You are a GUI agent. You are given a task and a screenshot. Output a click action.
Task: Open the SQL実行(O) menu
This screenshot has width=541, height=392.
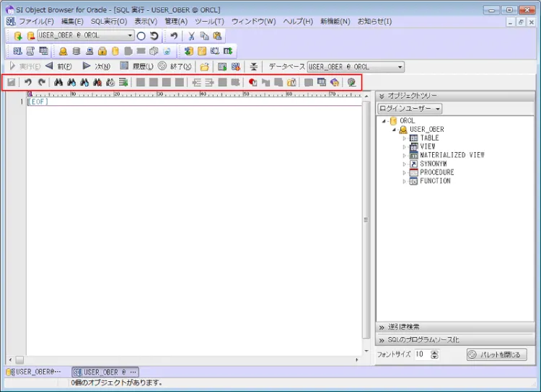click(109, 22)
